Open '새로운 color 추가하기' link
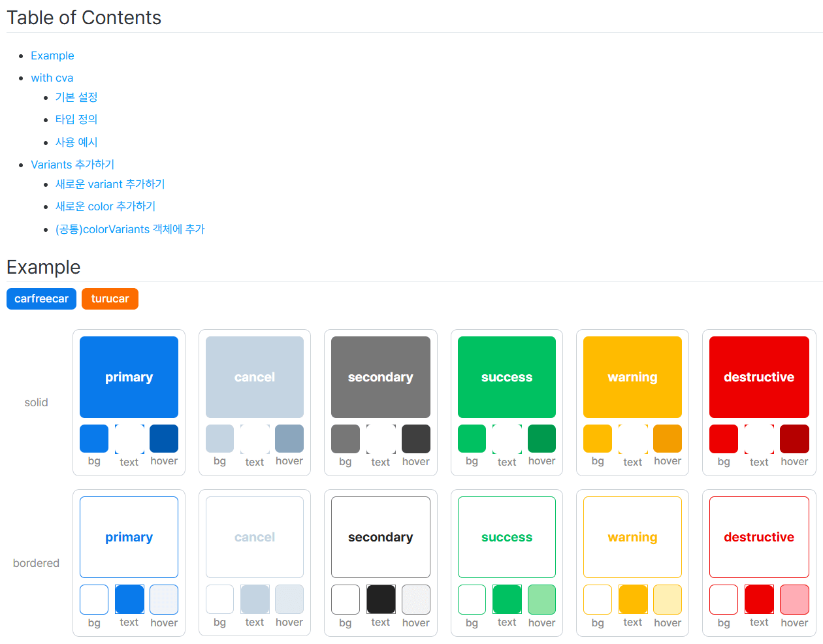 105,206
